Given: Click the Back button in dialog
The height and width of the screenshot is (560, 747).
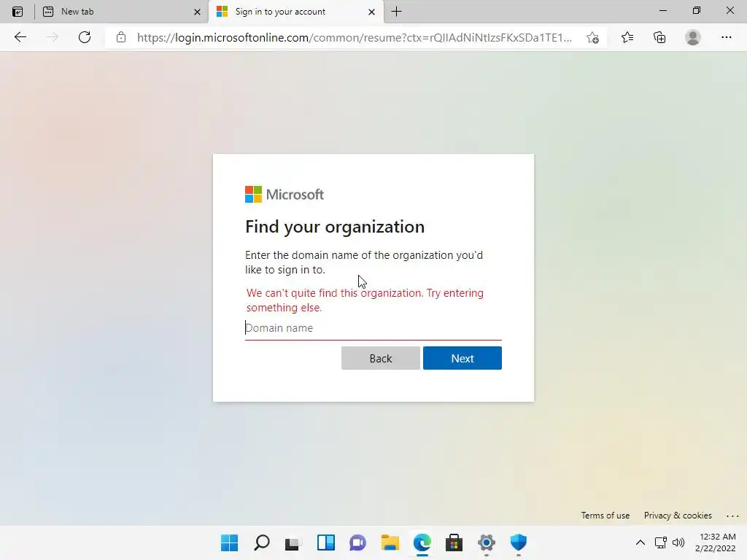Looking at the screenshot, I should point(381,358).
